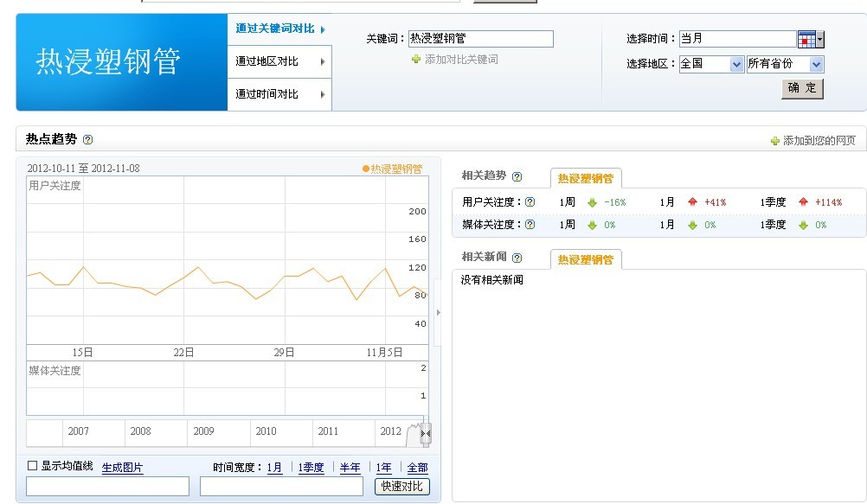Set time width to 1季度
Screen dimensions: 867x504
point(311,468)
